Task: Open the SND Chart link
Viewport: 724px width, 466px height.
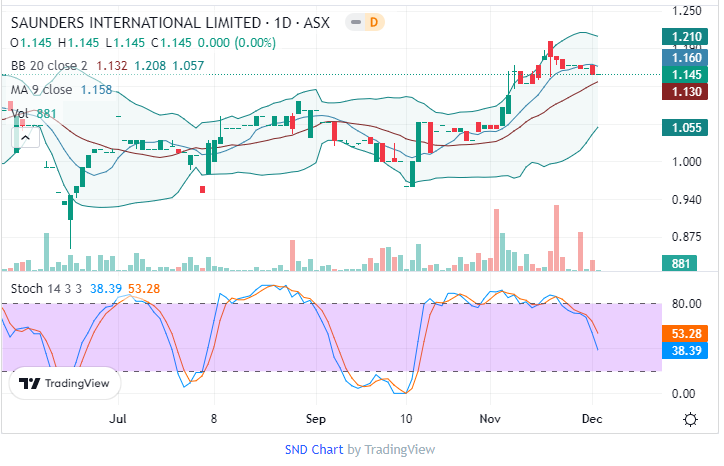Action: coord(314,450)
